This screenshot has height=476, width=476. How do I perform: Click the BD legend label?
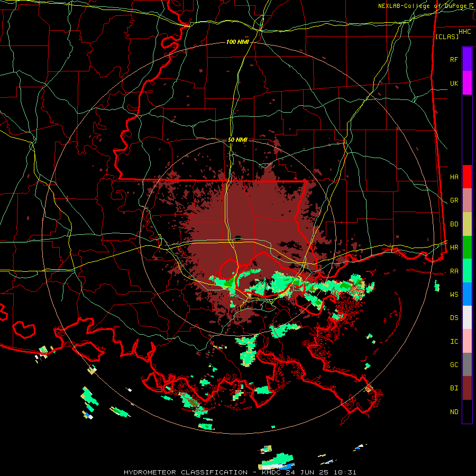pos(454,224)
